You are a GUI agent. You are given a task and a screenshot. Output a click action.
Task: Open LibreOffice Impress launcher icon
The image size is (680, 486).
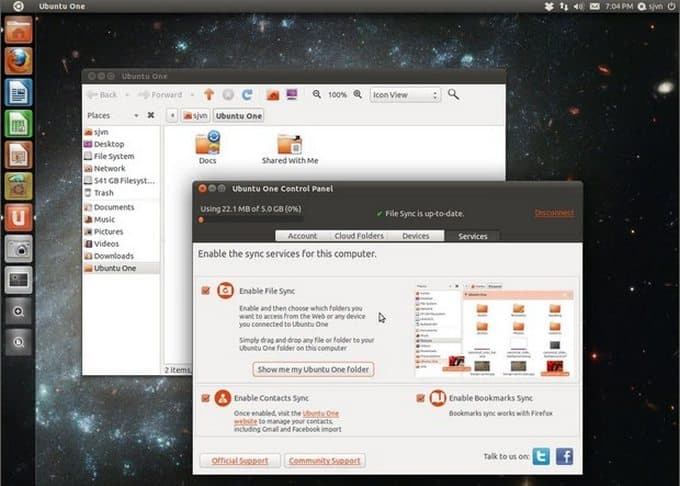pyautogui.click(x=18, y=155)
